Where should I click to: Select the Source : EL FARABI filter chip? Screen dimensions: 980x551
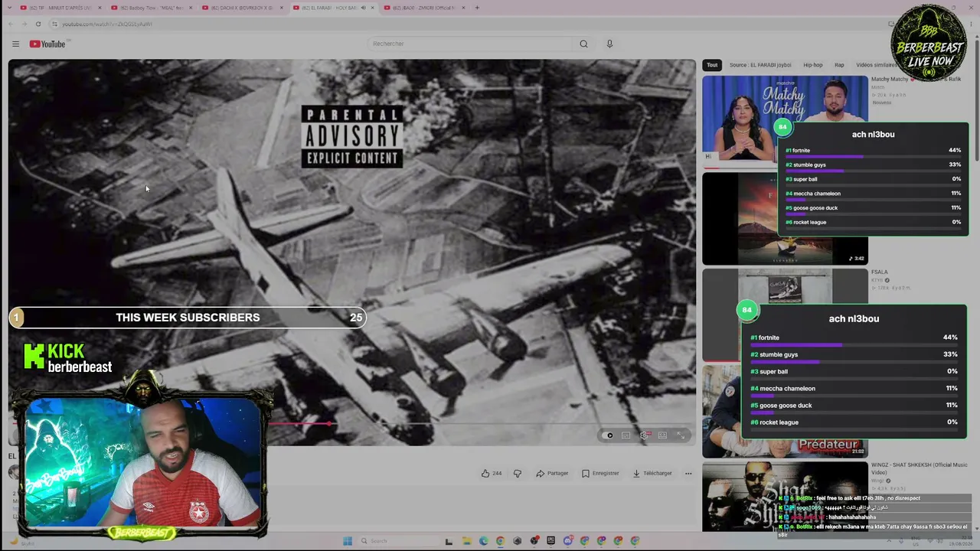tap(760, 65)
